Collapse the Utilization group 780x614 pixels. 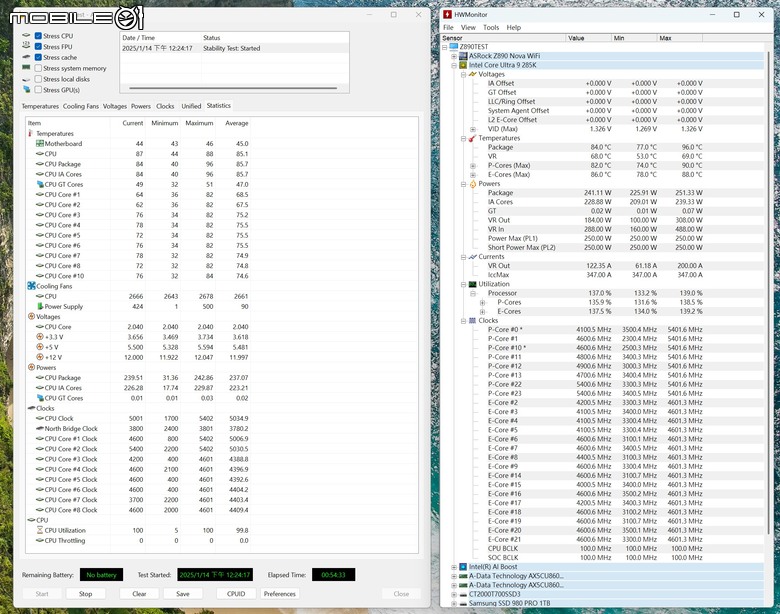(463, 285)
